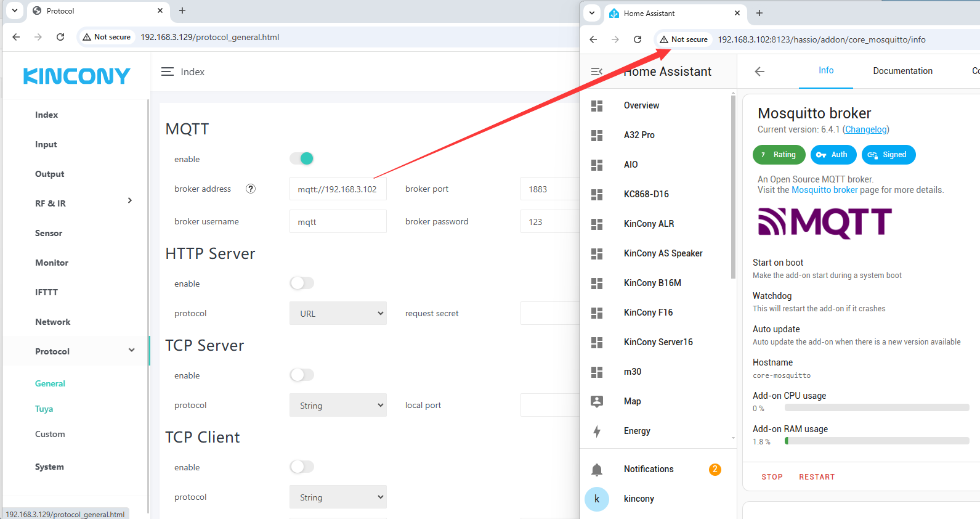The width and height of the screenshot is (980, 519).
Task: Click the RESTART button for Mosquitto
Action: click(x=817, y=477)
